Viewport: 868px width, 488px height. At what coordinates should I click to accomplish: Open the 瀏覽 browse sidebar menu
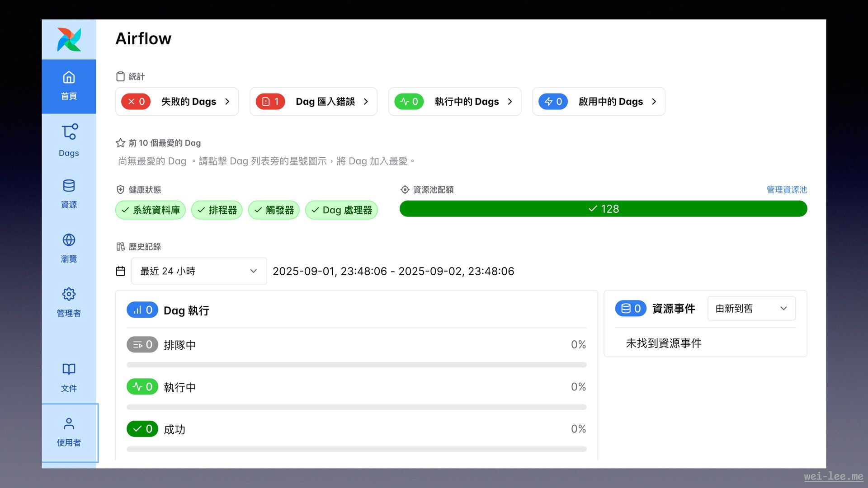69,249
